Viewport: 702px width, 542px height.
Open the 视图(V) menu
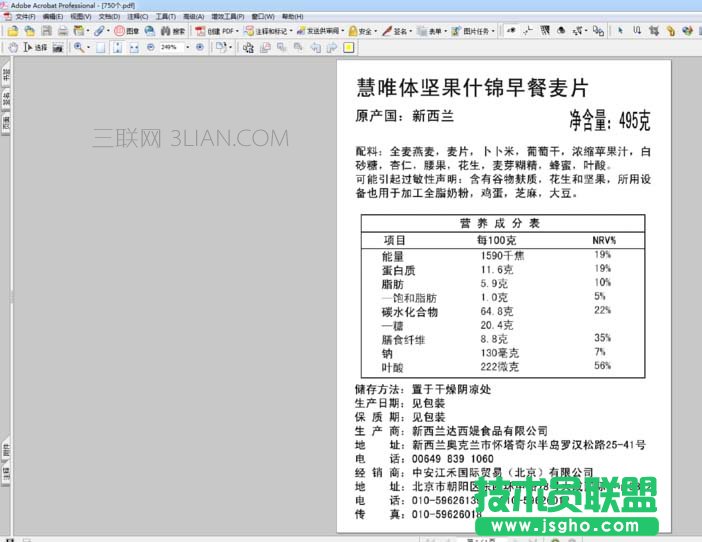(x=81, y=17)
